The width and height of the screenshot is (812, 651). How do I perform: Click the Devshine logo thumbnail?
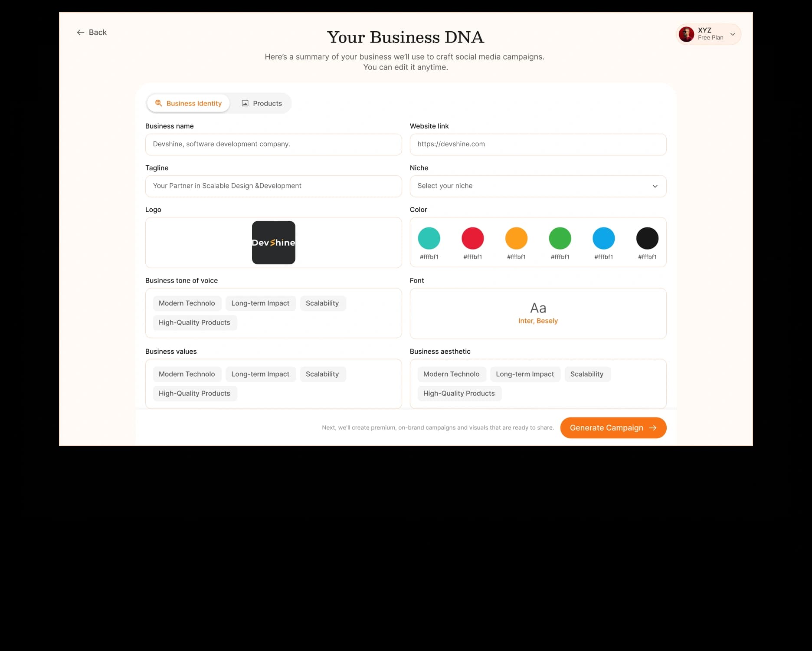273,243
